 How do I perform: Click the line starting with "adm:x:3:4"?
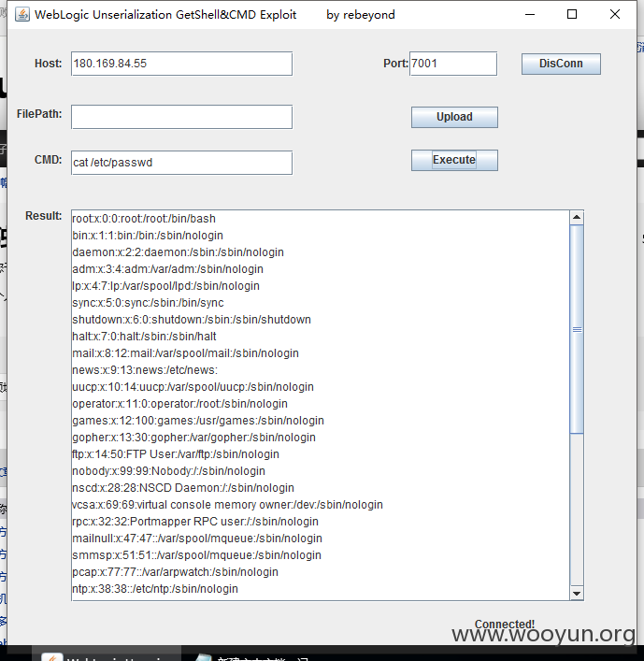point(167,269)
